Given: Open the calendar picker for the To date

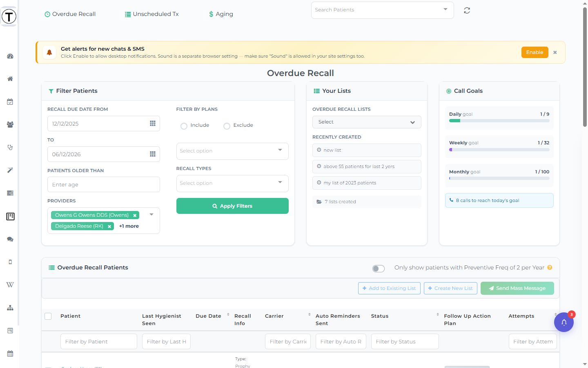Looking at the screenshot, I should [x=153, y=154].
